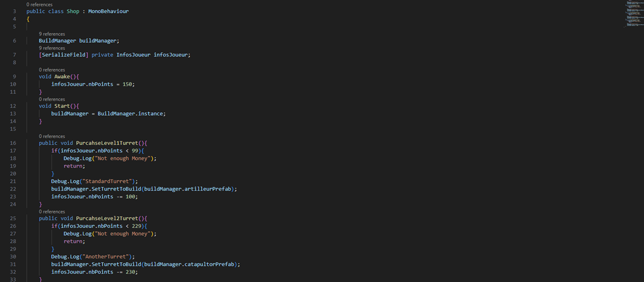The image size is (644, 282).
Task: Select line number 3 in the gutter
Action: tap(14, 11)
